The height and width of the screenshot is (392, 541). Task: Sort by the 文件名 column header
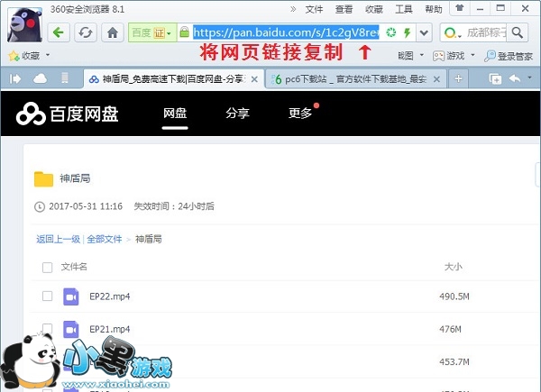(x=74, y=267)
